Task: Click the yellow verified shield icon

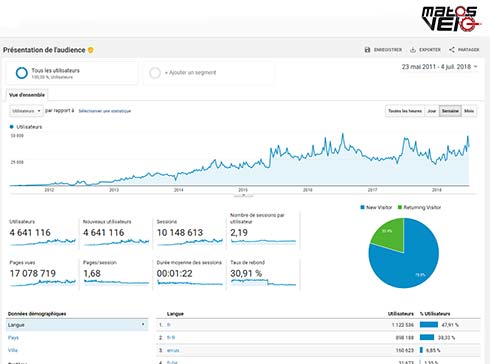Action: tap(91, 50)
